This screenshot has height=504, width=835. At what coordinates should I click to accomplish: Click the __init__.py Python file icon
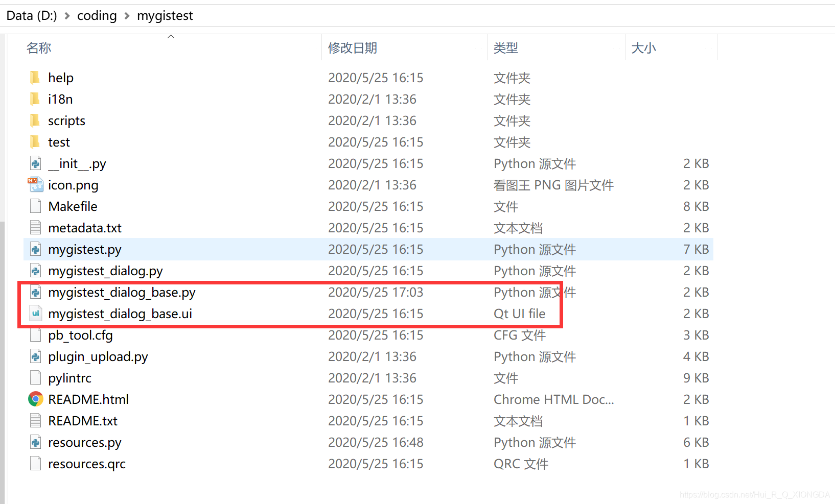click(x=35, y=163)
